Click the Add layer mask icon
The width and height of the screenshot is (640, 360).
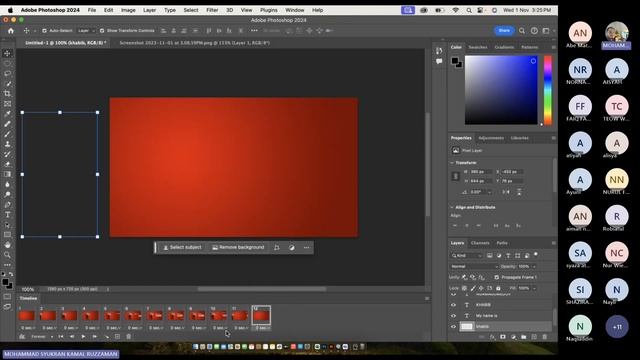[503, 337]
